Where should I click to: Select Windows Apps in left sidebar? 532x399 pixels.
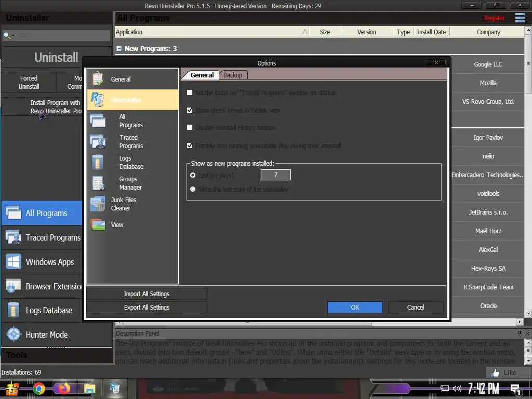pyautogui.click(x=42, y=262)
